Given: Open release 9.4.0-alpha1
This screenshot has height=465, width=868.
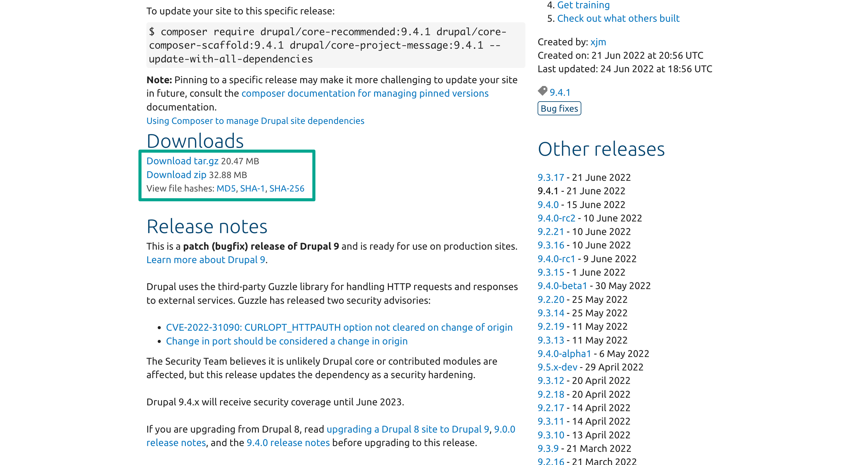Looking at the screenshot, I should (x=565, y=353).
